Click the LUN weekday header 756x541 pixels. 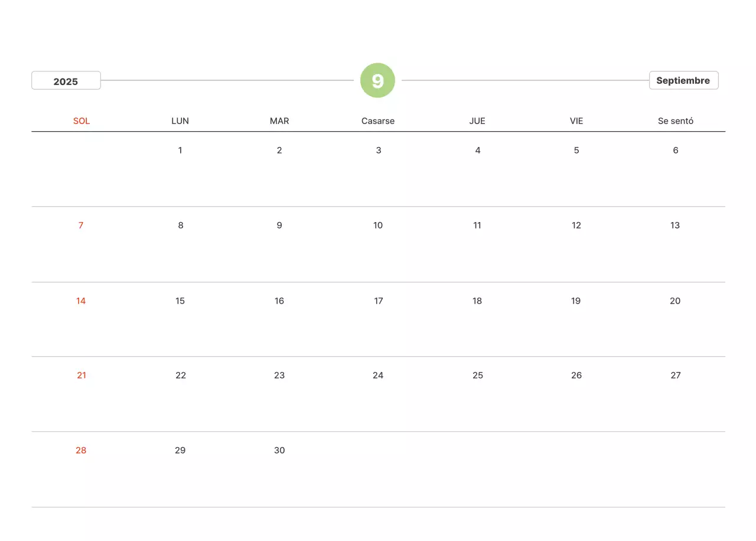point(180,121)
